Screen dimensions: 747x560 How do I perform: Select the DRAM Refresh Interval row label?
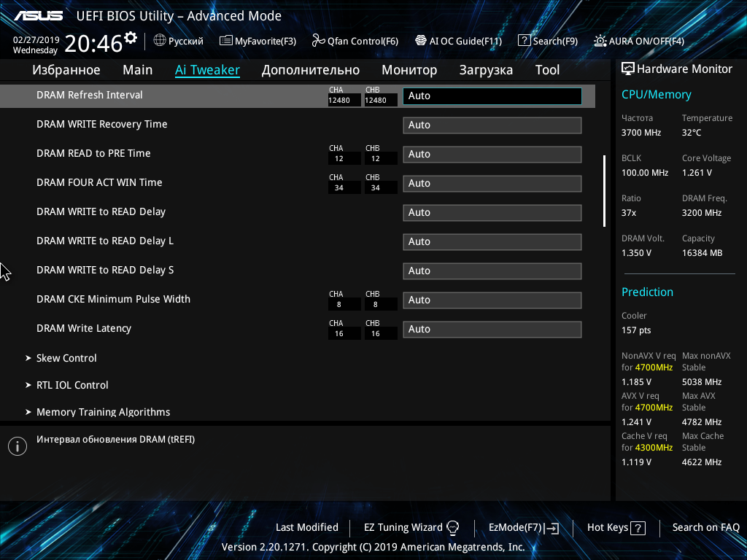tap(90, 95)
